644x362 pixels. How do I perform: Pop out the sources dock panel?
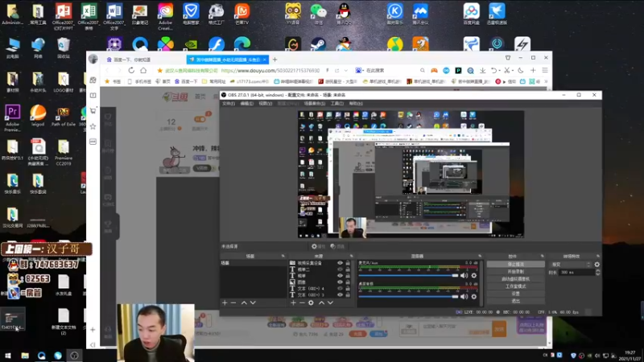[351, 256]
